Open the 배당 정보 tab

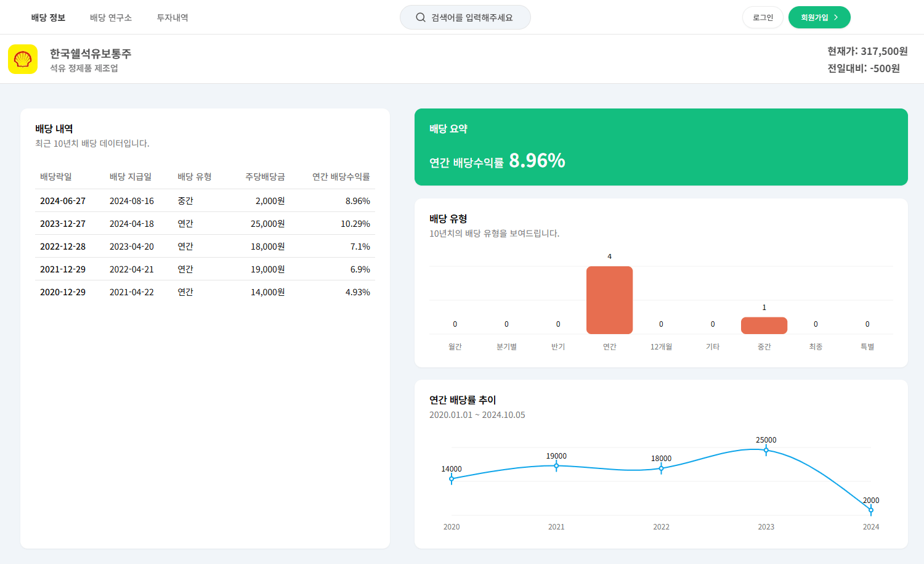pos(48,17)
